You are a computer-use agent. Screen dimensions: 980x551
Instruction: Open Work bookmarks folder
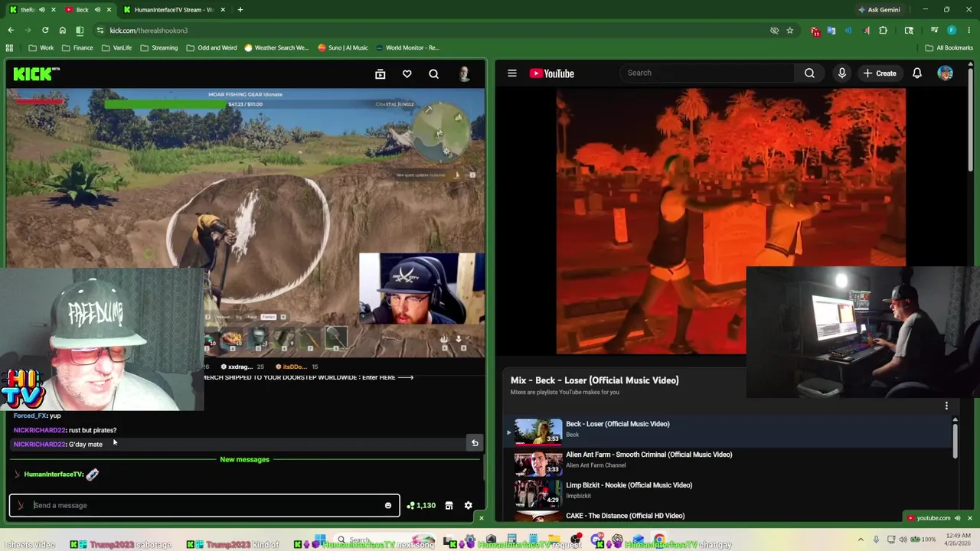[x=41, y=47]
